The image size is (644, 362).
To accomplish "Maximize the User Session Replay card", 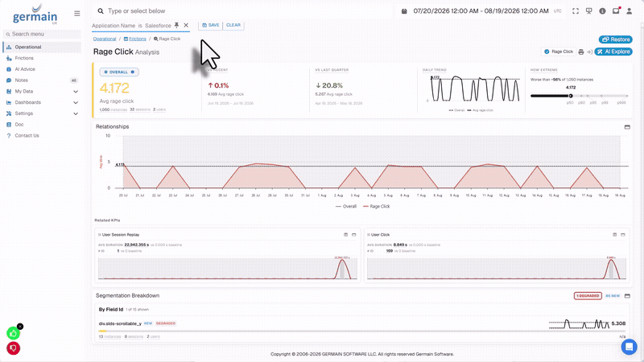I will click(x=354, y=235).
